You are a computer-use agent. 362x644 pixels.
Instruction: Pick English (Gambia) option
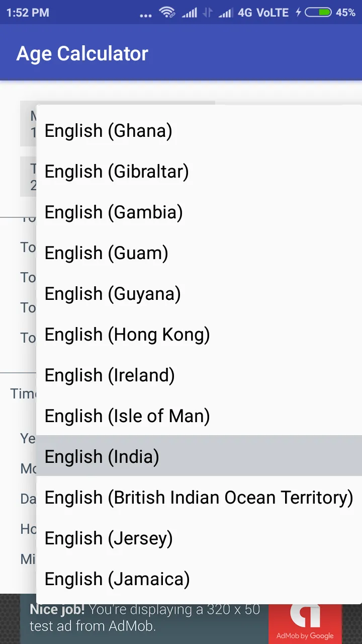click(199, 212)
